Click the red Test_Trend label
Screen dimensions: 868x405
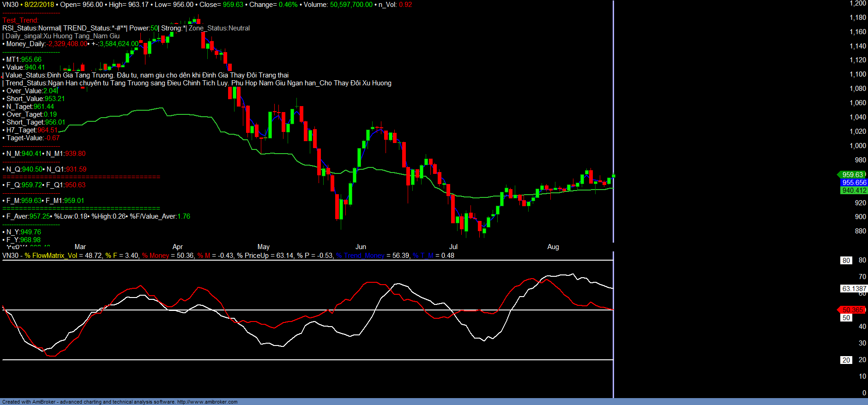pyautogui.click(x=20, y=20)
